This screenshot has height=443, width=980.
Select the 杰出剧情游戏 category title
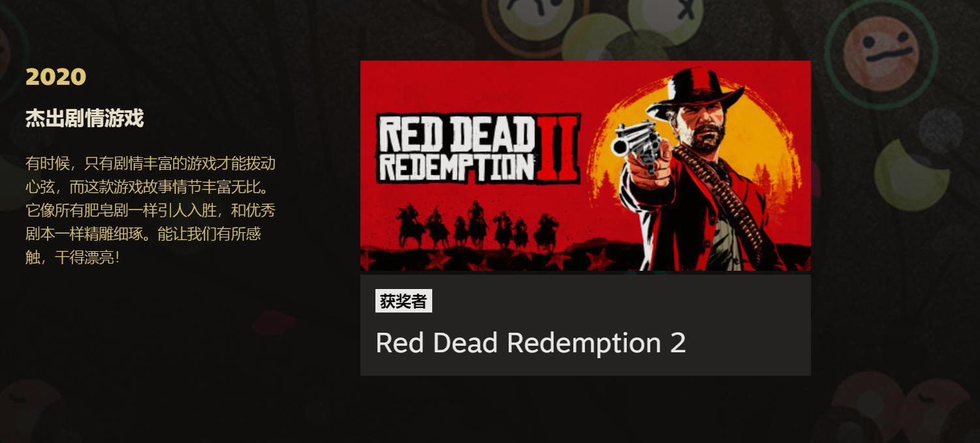coord(84,119)
